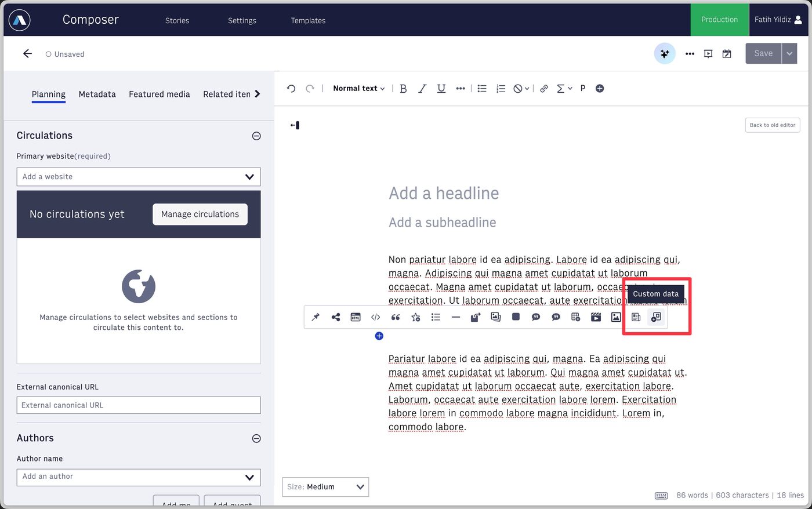The width and height of the screenshot is (812, 509).
Task: Open the clear formatting circle-slash dropdown
Action: [x=521, y=89]
